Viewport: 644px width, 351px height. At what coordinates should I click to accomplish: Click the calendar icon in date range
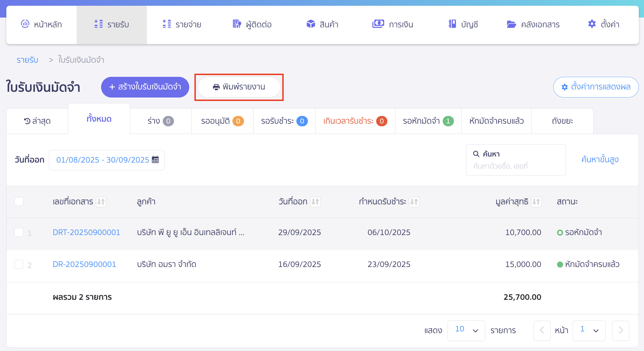point(155,160)
